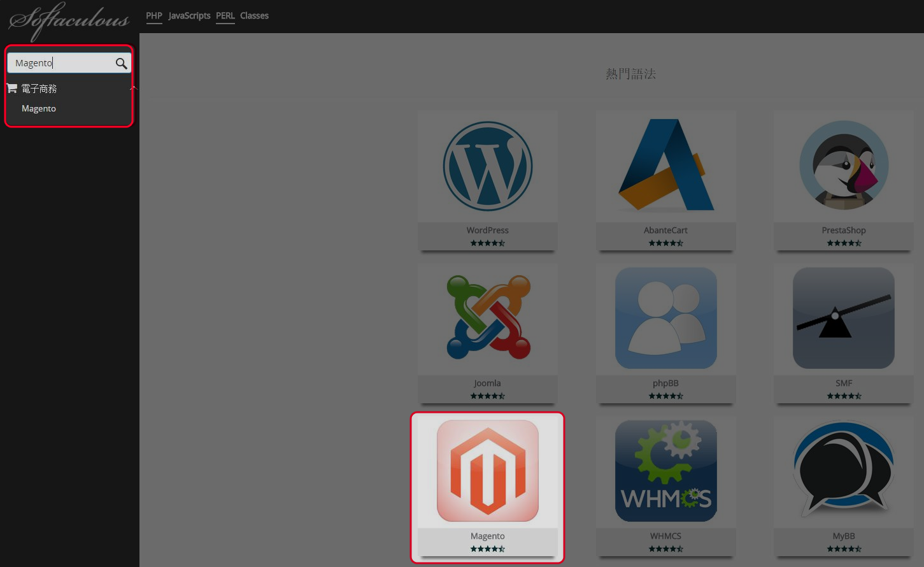Open the WordPress installer icon

coord(487,166)
